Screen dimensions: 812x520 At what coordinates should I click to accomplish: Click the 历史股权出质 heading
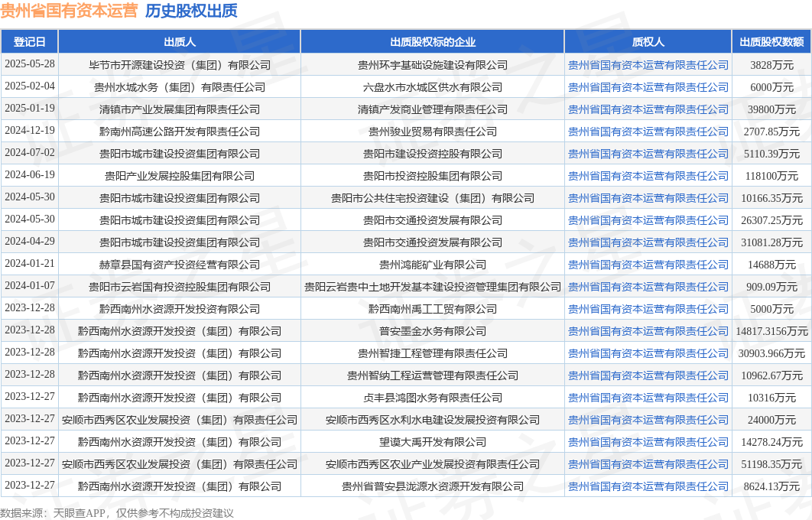point(191,11)
